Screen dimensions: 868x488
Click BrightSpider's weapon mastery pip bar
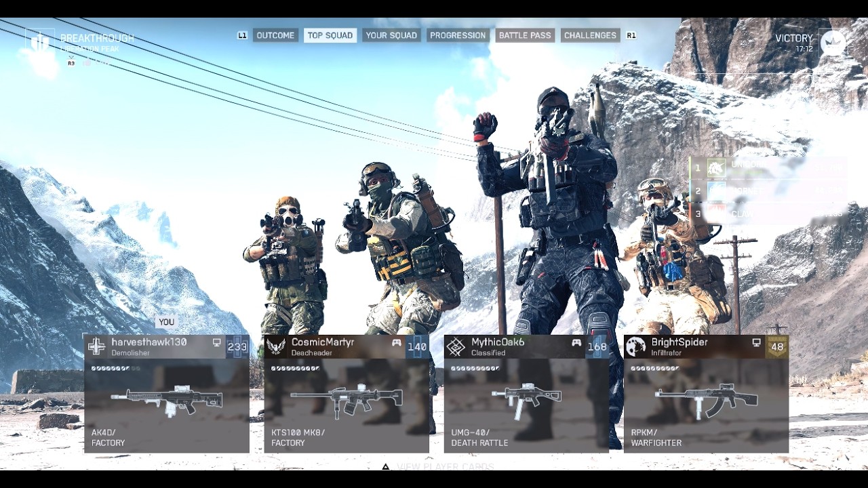point(655,368)
